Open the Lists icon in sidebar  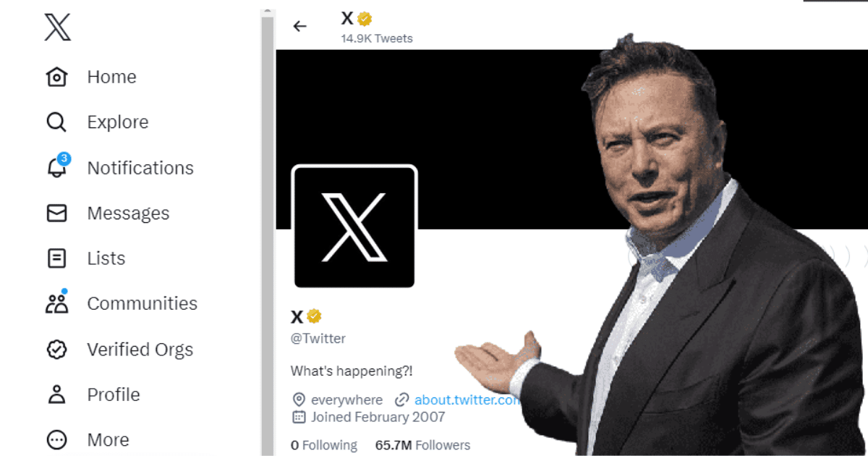point(56,258)
